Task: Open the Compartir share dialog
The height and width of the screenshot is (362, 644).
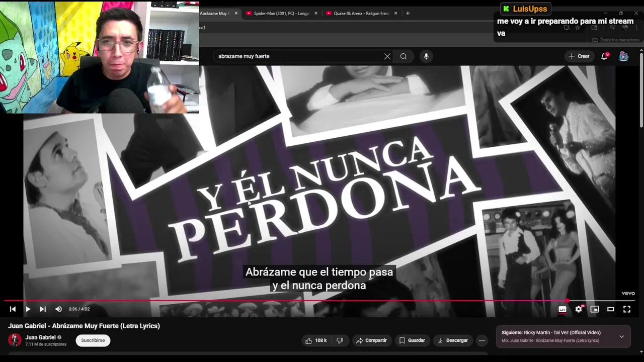Action: (x=371, y=340)
